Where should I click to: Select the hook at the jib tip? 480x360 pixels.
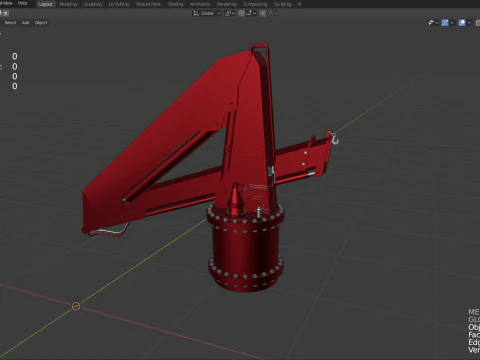pos(334,140)
